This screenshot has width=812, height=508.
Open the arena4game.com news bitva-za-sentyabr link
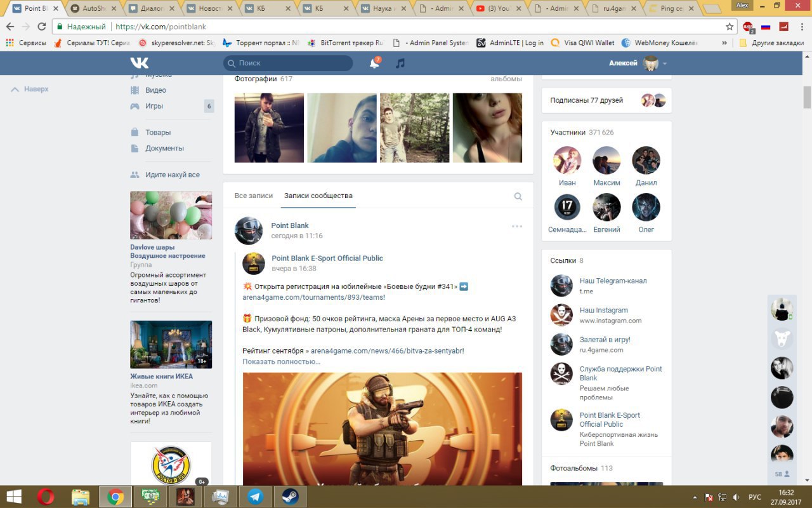pyautogui.click(x=387, y=351)
